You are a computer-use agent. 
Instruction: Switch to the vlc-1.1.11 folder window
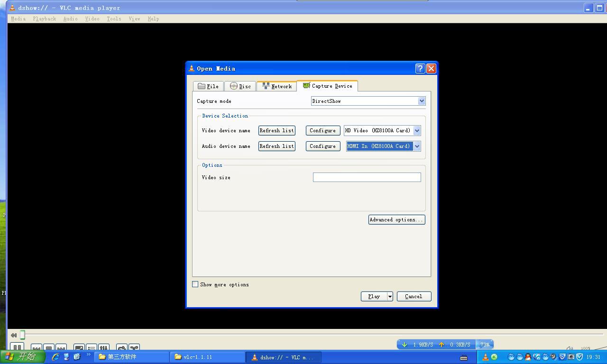208,357
